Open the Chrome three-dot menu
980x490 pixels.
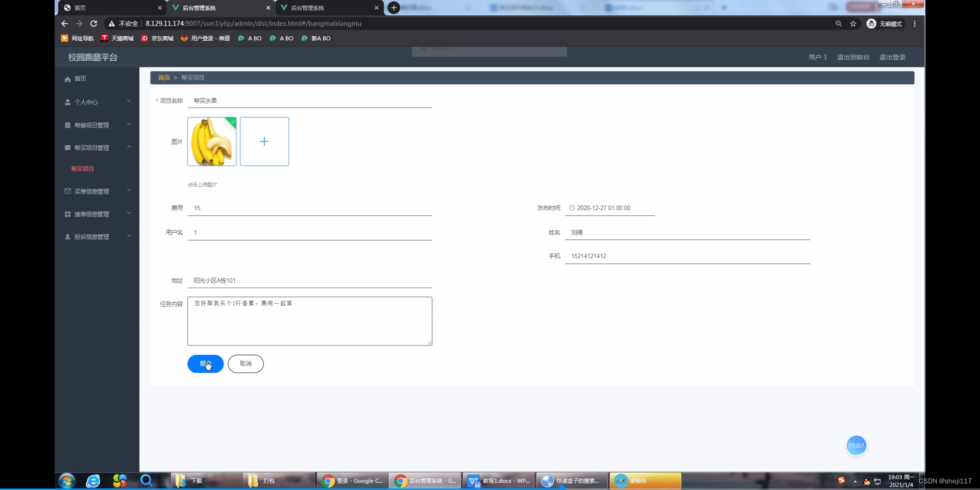click(x=915, y=23)
